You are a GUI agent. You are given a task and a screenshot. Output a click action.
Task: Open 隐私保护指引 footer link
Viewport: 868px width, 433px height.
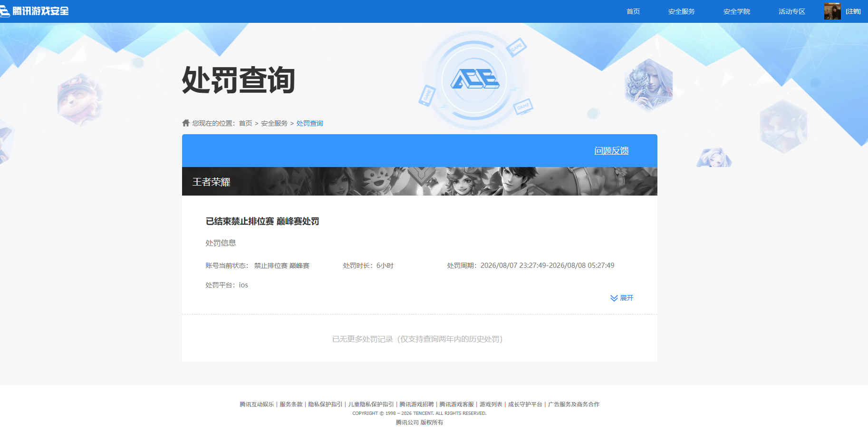coord(325,404)
